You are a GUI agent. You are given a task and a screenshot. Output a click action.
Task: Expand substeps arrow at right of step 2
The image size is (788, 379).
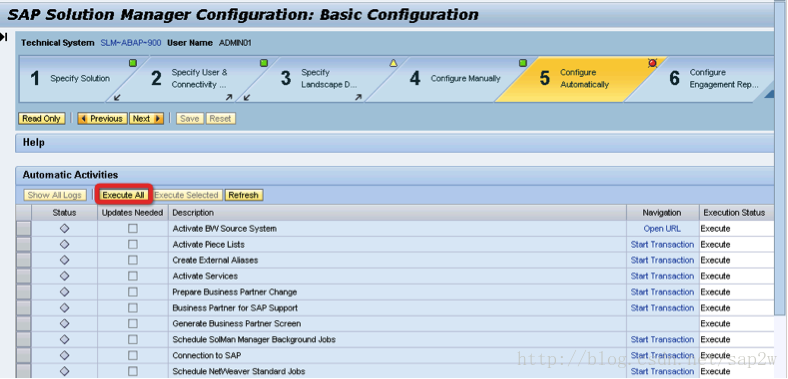click(x=229, y=98)
